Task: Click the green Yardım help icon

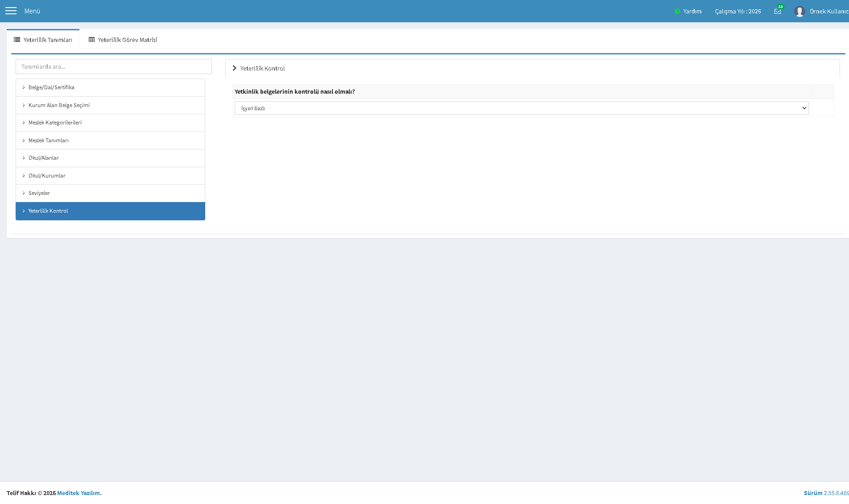Action: coord(677,11)
